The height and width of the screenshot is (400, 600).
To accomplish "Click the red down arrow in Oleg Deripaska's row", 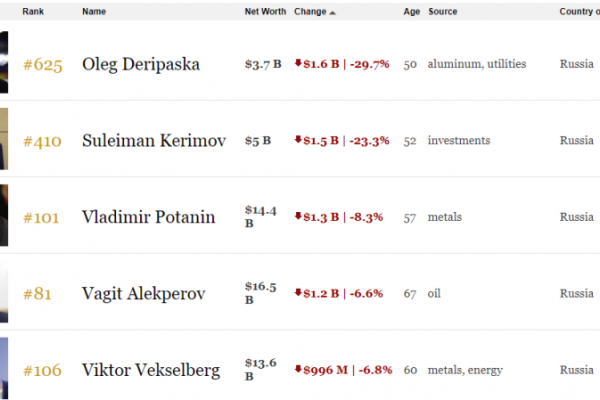I will [297, 64].
